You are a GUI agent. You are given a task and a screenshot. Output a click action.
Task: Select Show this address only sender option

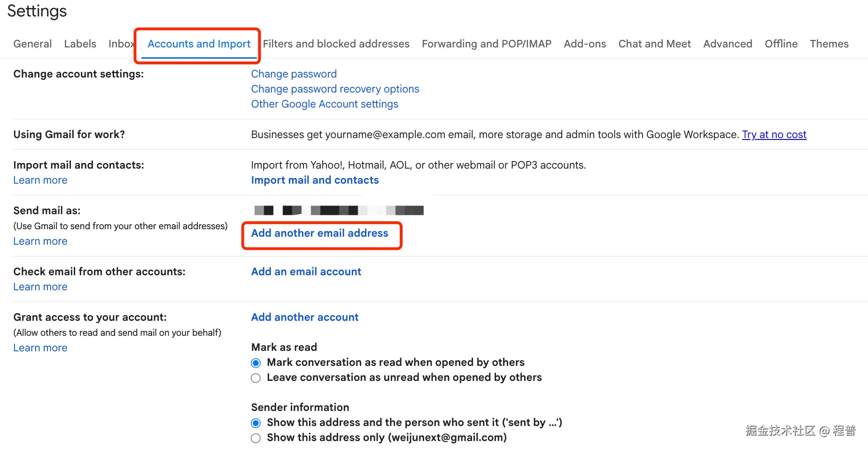pos(256,438)
